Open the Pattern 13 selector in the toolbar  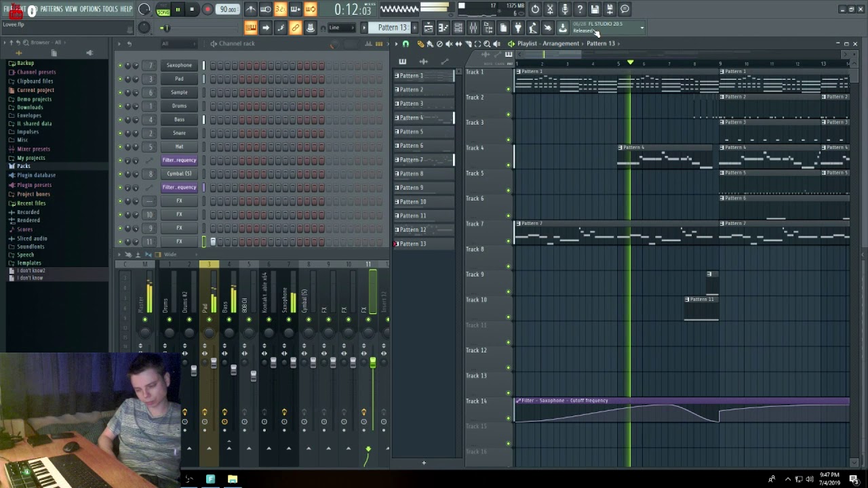click(392, 28)
